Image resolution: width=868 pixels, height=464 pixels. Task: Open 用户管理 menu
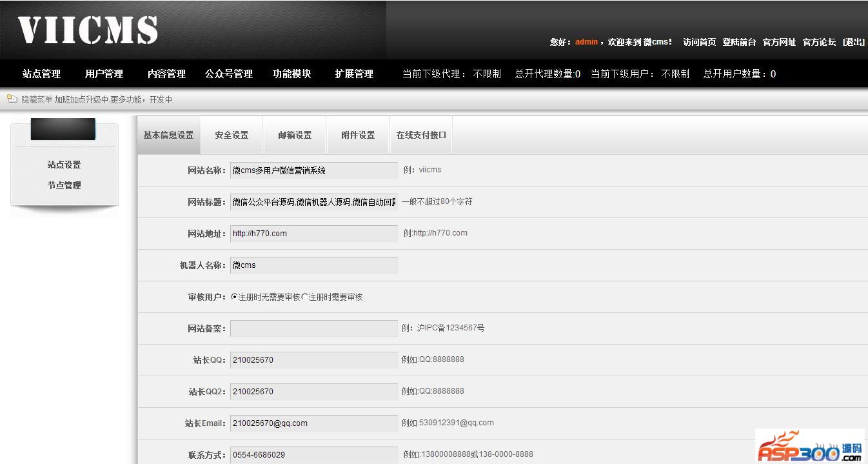click(104, 74)
